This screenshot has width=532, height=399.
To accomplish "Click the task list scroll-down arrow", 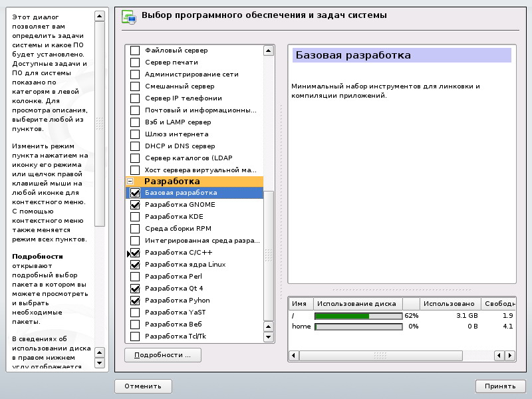I will point(269,338).
